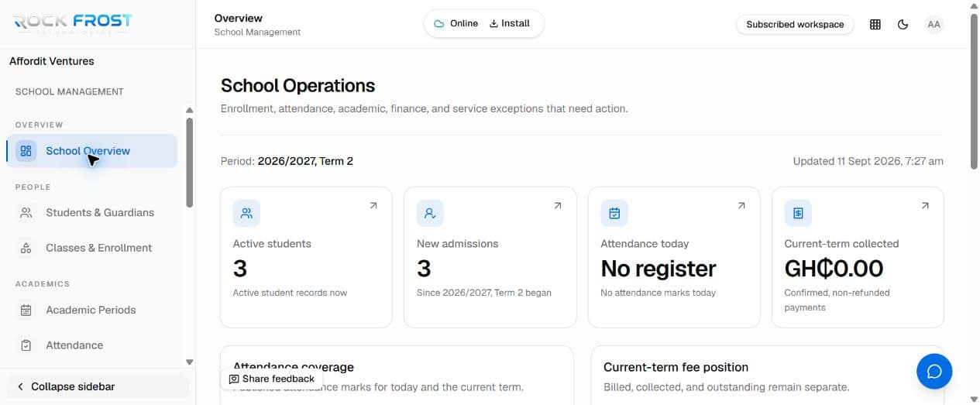
Task: Click the sidebar scroll down arrow
Action: [190, 362]
